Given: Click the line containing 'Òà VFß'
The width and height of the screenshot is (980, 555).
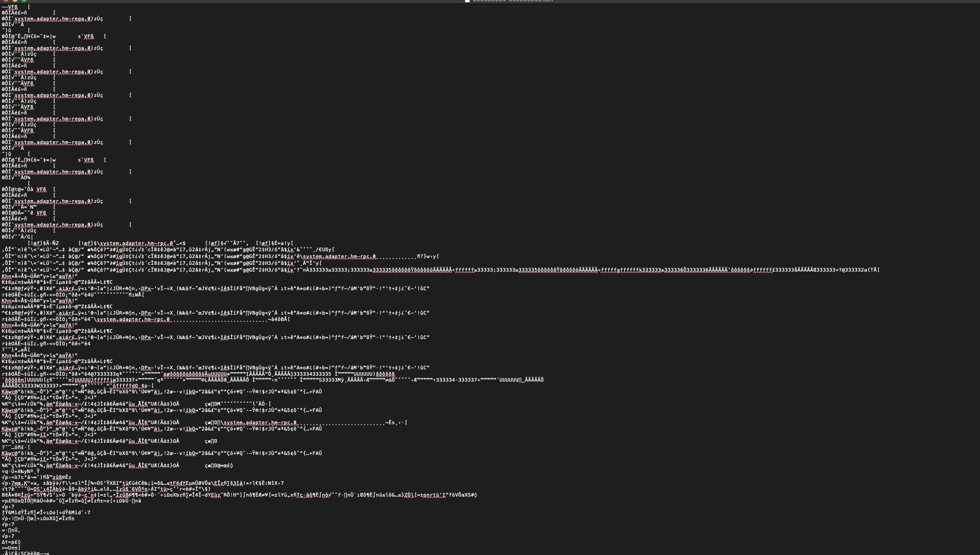Looking at the screenshot, I should click(x=29, y=189).
